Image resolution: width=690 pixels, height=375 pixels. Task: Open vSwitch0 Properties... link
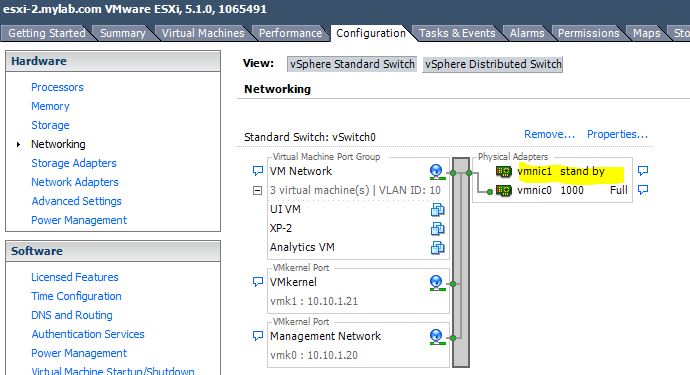click(x=617, y=135)
